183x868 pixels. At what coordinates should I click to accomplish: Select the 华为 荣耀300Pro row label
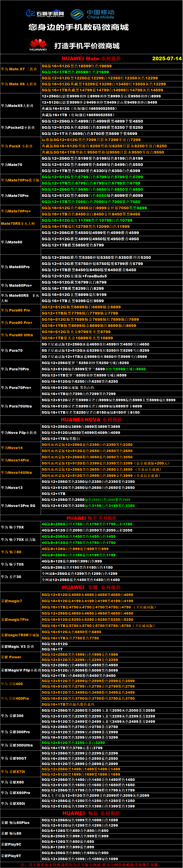15,732
